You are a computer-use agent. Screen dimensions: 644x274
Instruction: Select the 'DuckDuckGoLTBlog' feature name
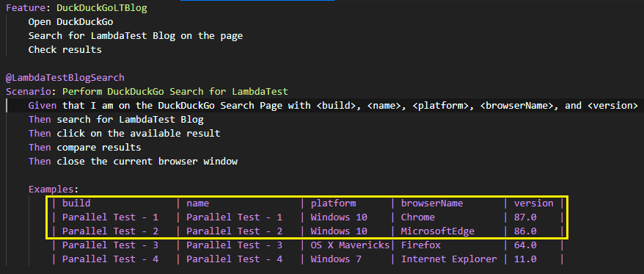(102, 8)
